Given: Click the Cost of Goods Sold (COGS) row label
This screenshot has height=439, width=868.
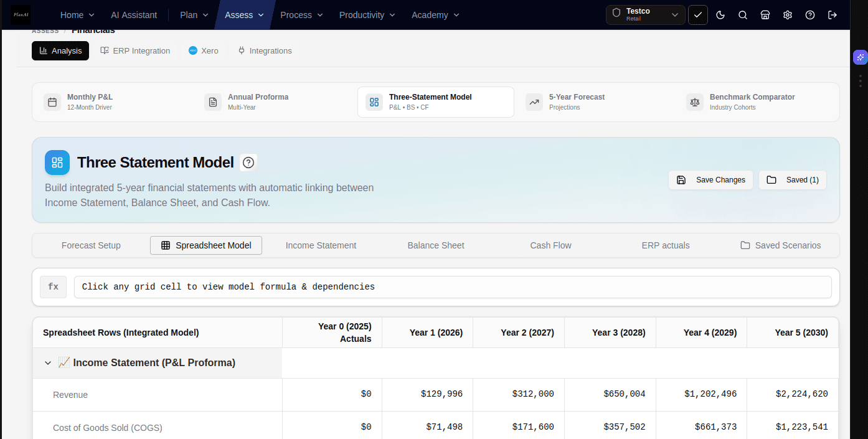Looking at the screenshot, I should 108,428.
